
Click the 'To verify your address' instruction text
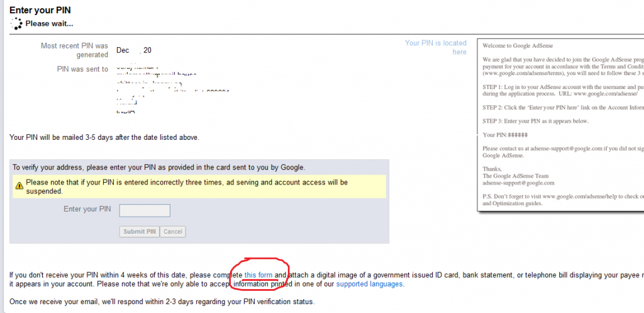(x=159, y=168)
